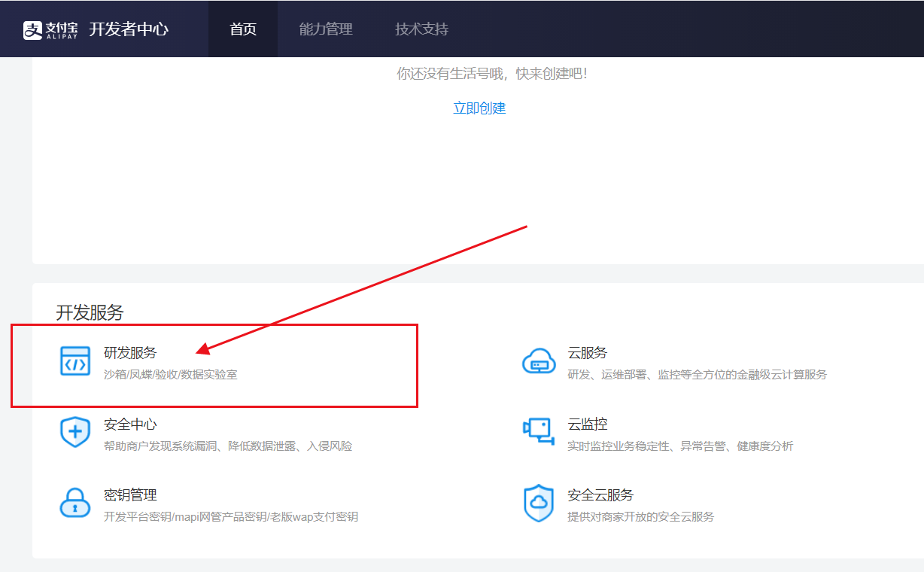Open the 技术支持 menu item
924x572 pixels.
421,29
